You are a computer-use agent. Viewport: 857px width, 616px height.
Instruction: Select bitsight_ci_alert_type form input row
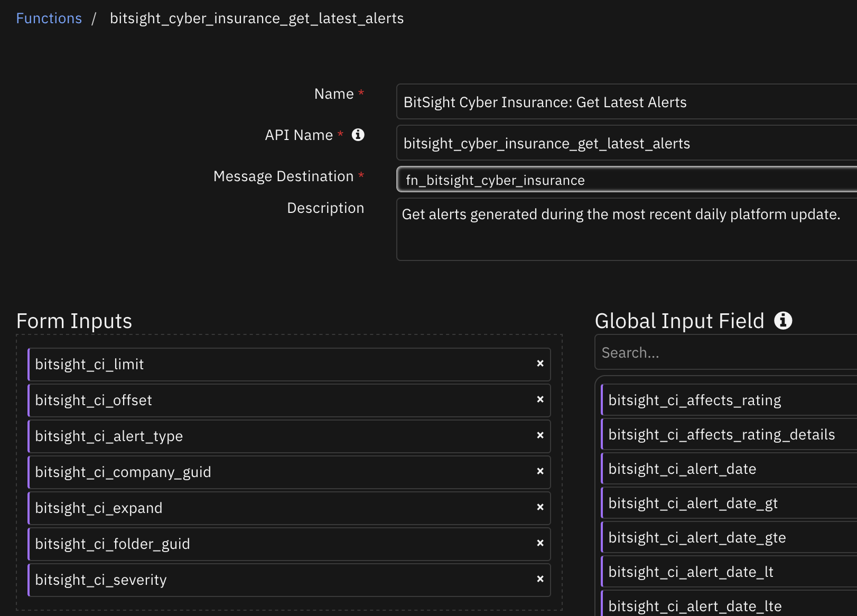click(x=289, y=436)
